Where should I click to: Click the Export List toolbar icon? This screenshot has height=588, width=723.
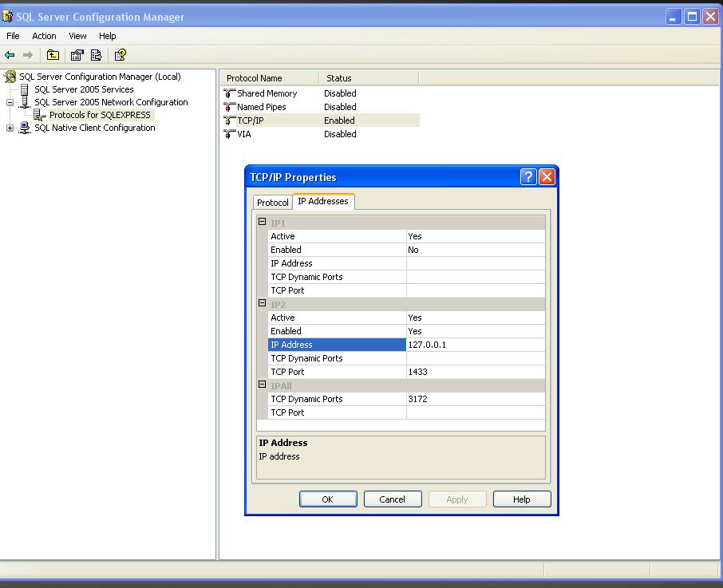(x=96, y=55)
